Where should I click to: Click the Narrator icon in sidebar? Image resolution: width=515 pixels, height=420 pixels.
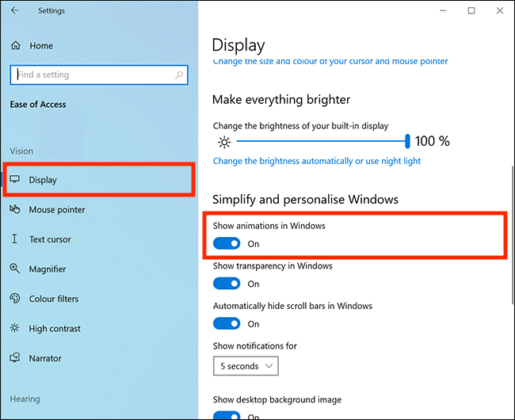(15, 357)
